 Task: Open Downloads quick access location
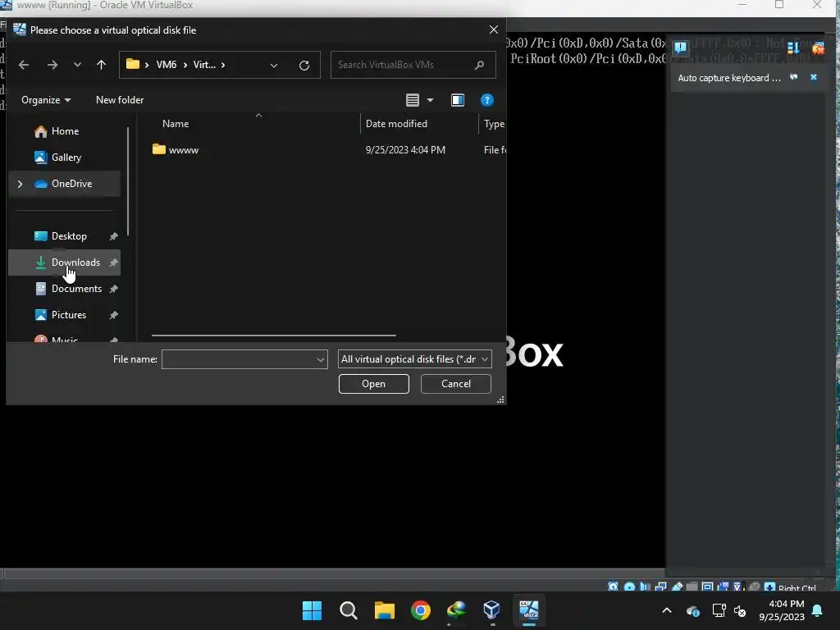(65, 262)
